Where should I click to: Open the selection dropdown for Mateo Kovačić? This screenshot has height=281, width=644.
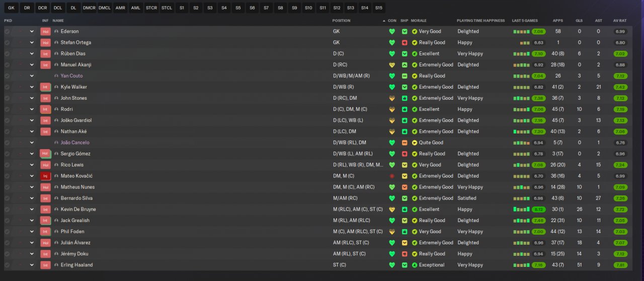[x=32, y=176]
